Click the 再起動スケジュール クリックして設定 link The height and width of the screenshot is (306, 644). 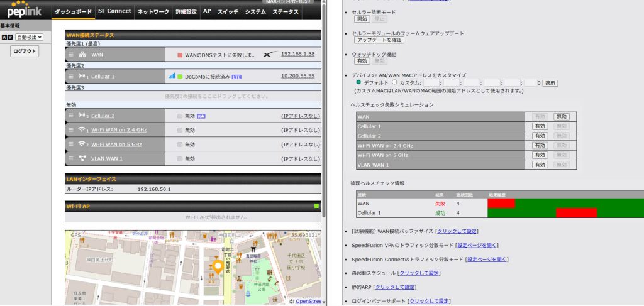419,273
